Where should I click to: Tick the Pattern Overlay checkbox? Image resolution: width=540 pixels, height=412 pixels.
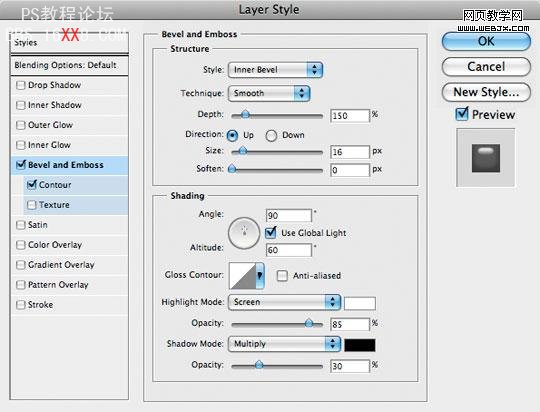(21, 285)
